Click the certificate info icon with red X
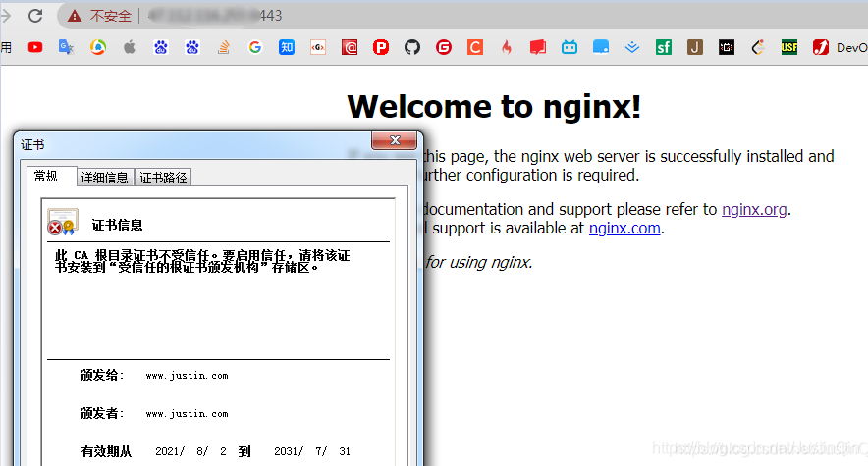 click(x=63, y=222)
